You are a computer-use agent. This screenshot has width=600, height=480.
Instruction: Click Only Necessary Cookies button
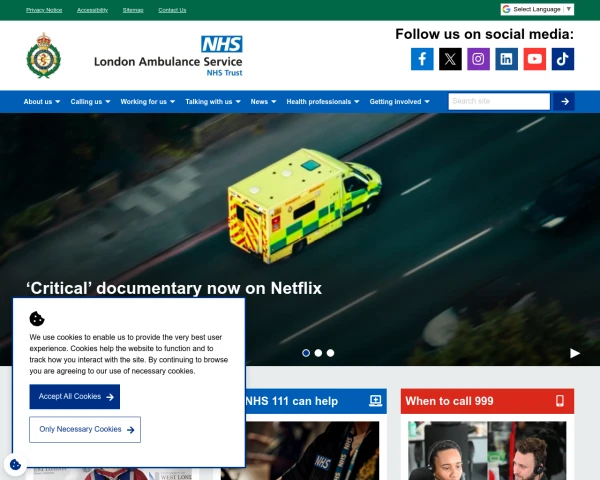[x=85, y=429]
